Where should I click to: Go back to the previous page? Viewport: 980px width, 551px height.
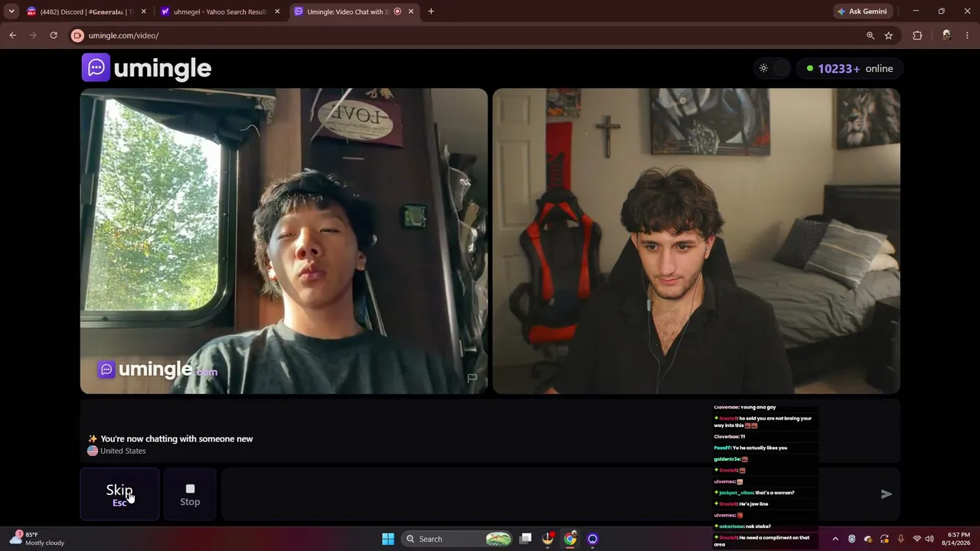click(12, 35)
